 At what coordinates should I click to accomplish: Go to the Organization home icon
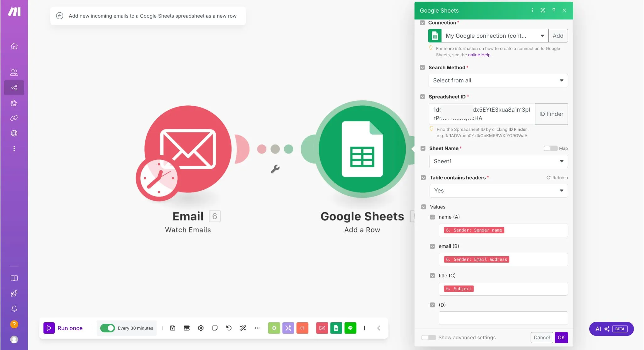tap(14, 46)
